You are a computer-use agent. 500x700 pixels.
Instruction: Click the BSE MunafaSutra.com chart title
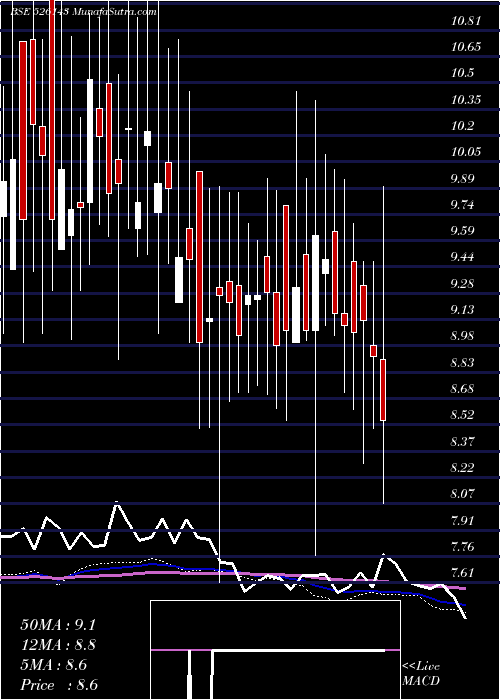[x=83, y=12]
